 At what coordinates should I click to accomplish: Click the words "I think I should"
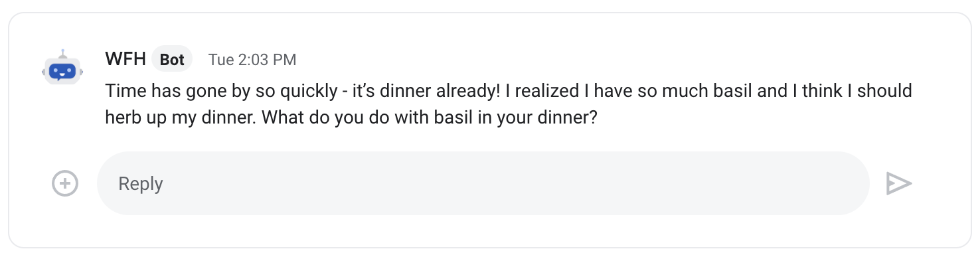[853, 90]
